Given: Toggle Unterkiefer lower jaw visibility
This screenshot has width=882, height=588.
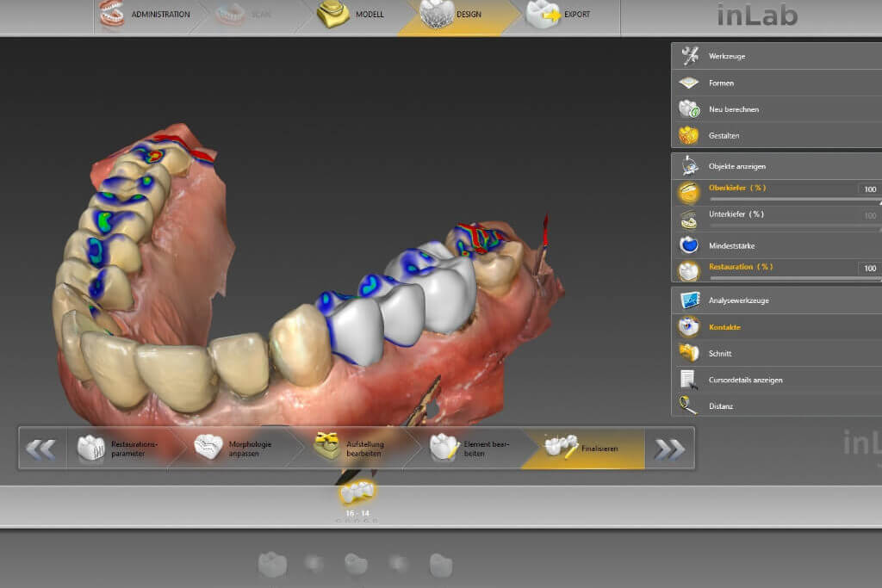Looking at the screenshot, I should click(x=689, y=217).
